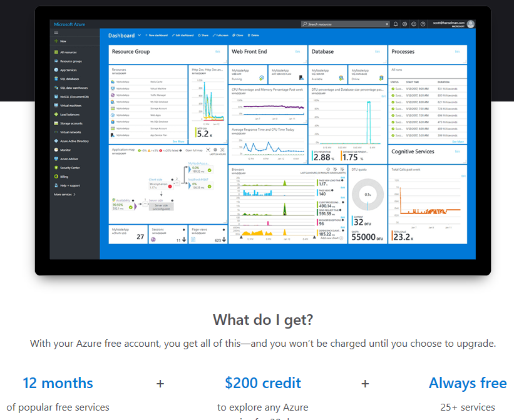Viewport: 514px width, 420px height.
Task: Click Clone in the dashboard toolbar
Action: (238, 35)
